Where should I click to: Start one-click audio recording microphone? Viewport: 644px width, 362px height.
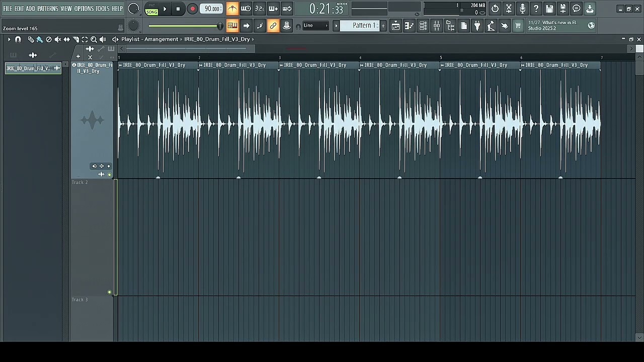click(x=522, y=9)
